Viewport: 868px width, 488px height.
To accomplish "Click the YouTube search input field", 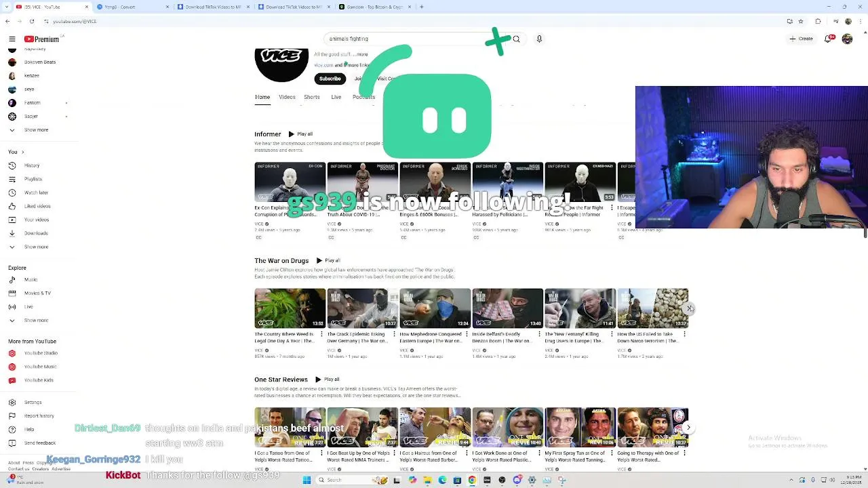I will click(414, 39).
